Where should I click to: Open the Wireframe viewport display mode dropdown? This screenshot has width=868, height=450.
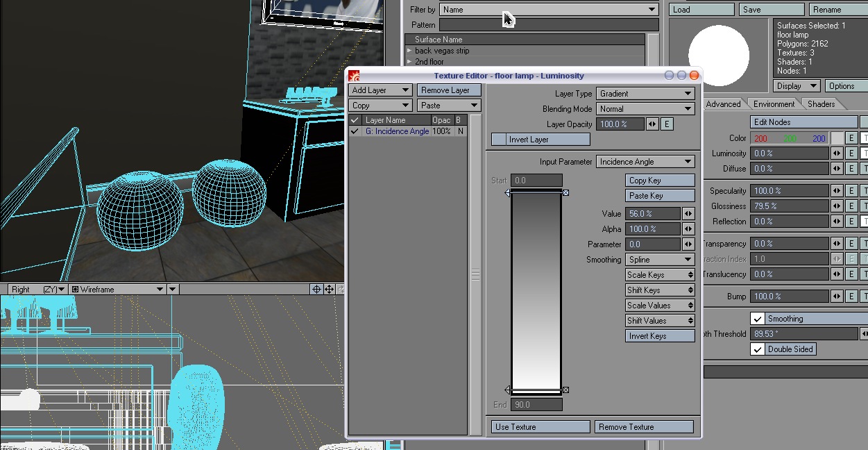click(x=117, y=290)
